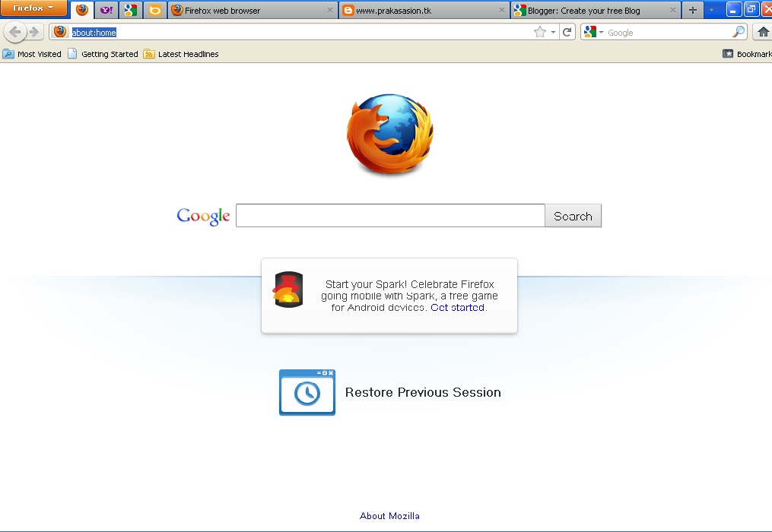Close the Firefox web browser tab
The width and height of the screenshot is (772, 532).
point(330,10)
